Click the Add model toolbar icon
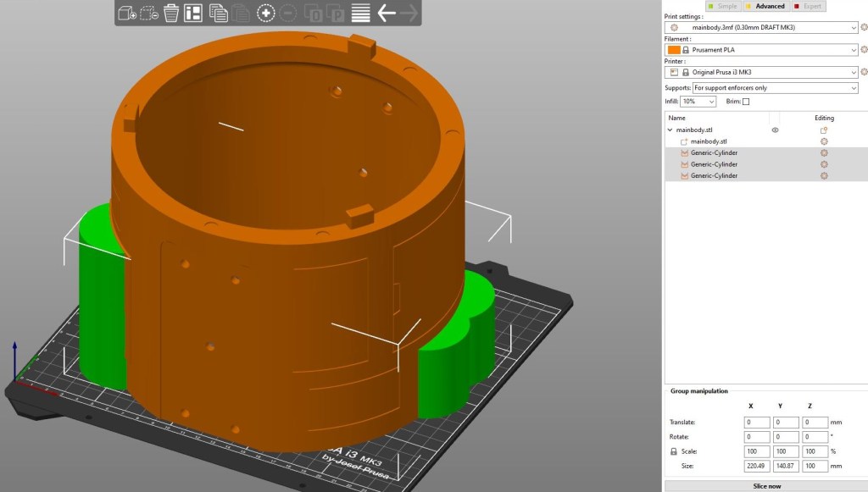This screenshot has height=492, width=868. [x=127, y=13]
